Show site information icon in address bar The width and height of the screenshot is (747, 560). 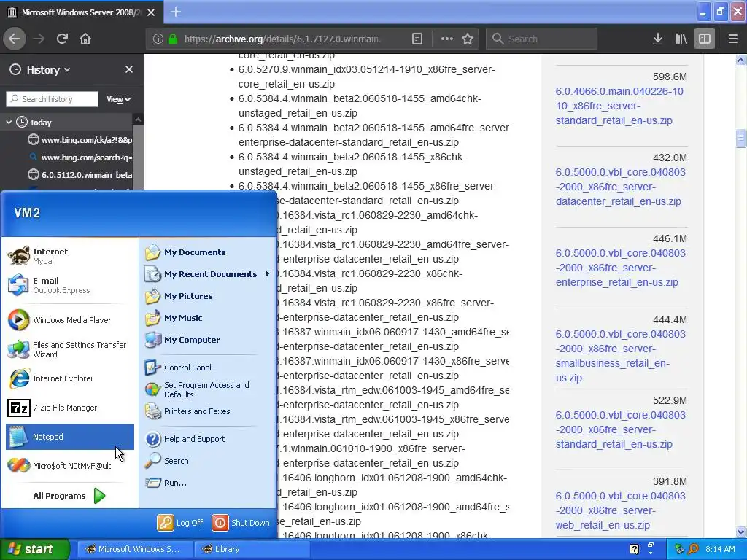pyautogui.click(x=158, y=39)
